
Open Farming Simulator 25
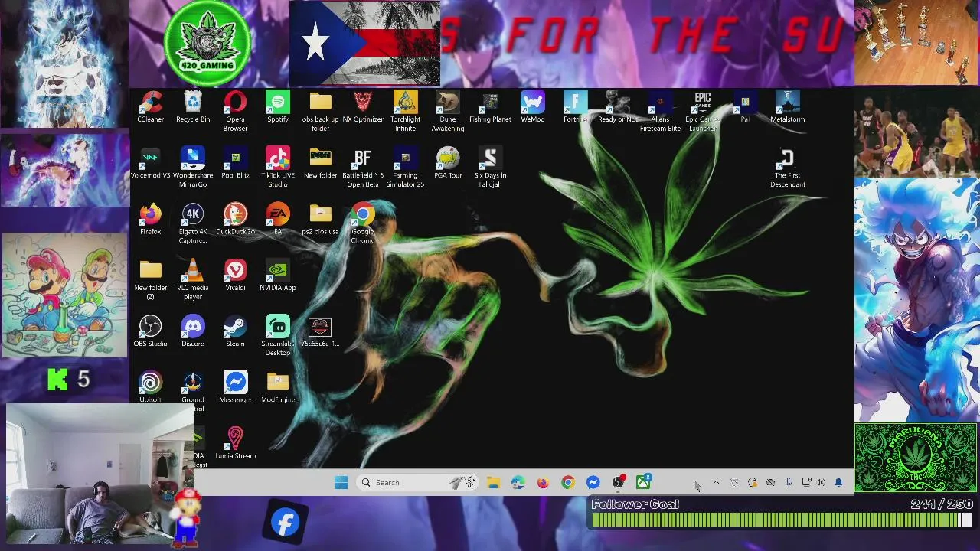405,168
